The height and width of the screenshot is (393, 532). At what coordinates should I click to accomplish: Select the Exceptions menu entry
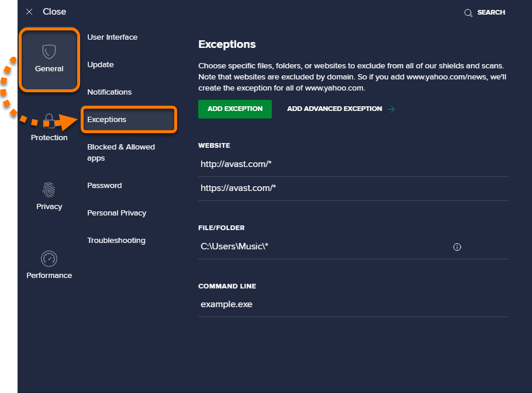(x=129, y=120)
